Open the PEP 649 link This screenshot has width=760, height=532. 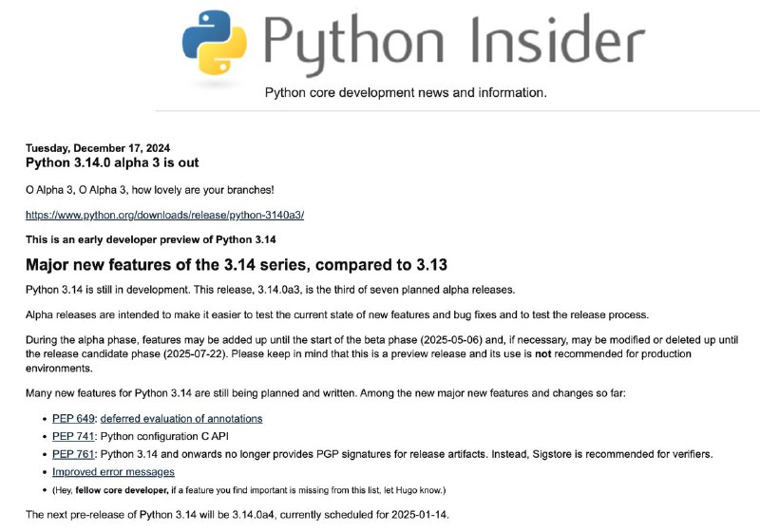[73, 419]
